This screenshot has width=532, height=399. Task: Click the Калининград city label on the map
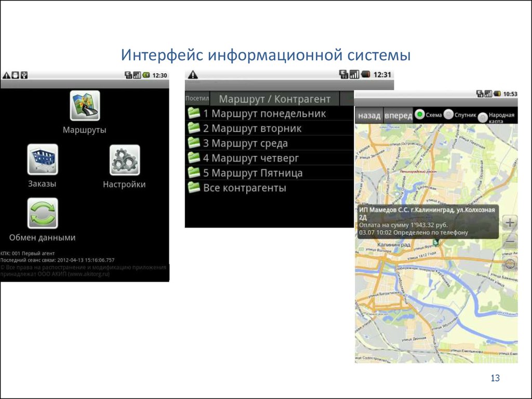pos(394,244)
